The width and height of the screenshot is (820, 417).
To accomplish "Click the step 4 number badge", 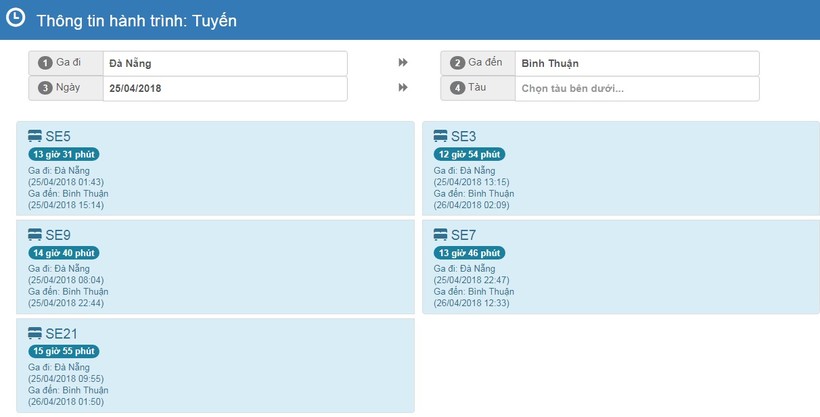I will tap(458, 88).
